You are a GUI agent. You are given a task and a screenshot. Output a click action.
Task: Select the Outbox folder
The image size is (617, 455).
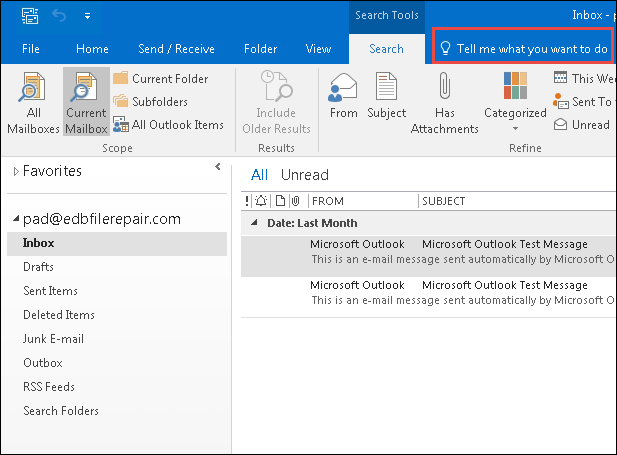(x=43, y=363)
